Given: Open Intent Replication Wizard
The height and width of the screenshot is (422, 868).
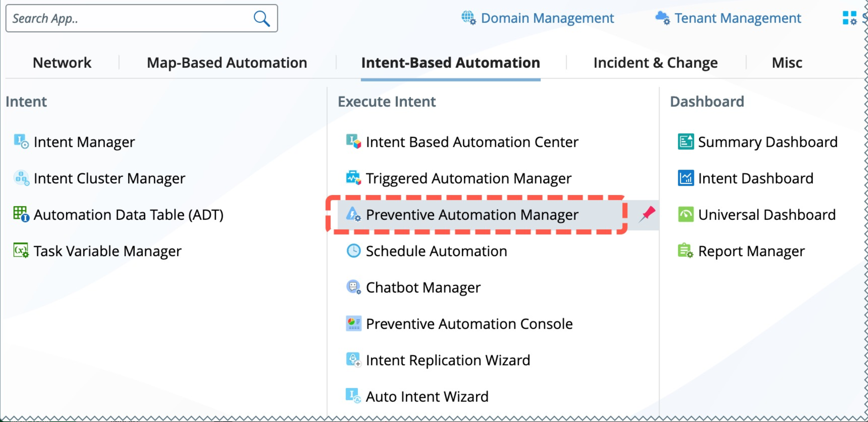Looking at the screenshot, I should tap(448, 360).
